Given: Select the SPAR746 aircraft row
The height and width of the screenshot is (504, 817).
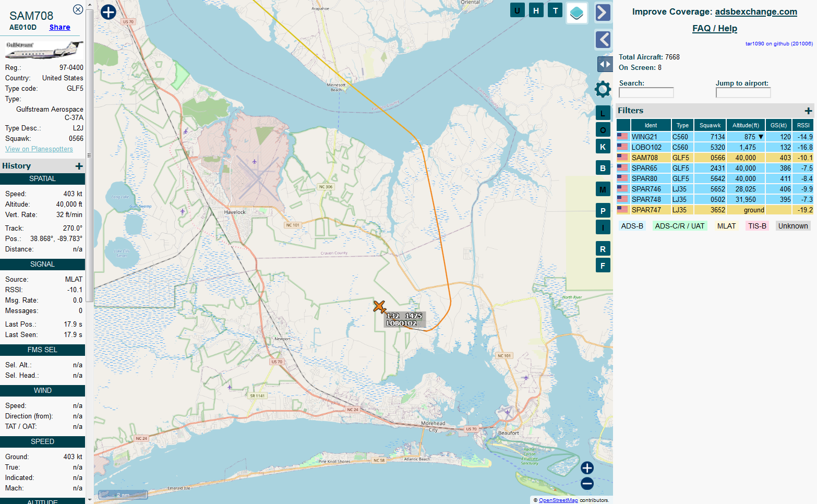Looking at the screenshot, I should [x=715, y=189].
